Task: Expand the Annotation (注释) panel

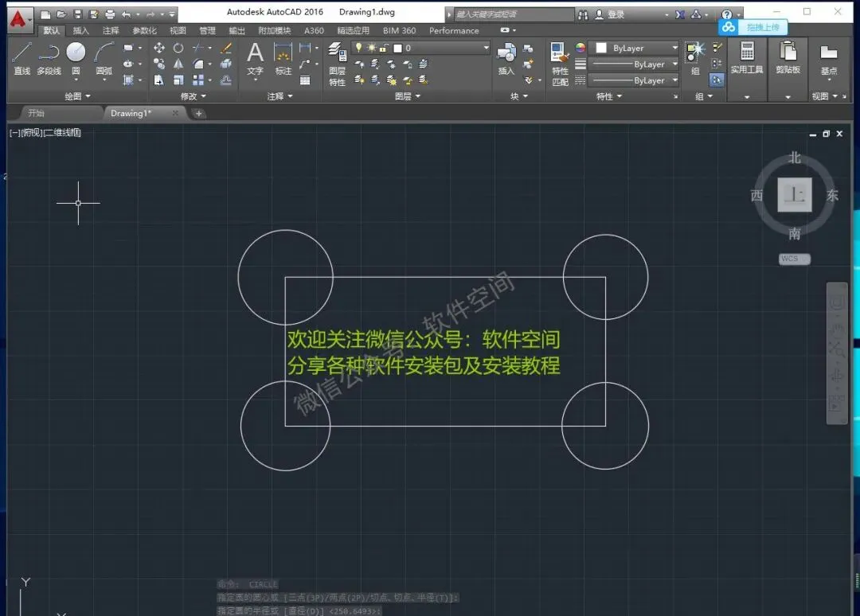Action: point(279,96)
